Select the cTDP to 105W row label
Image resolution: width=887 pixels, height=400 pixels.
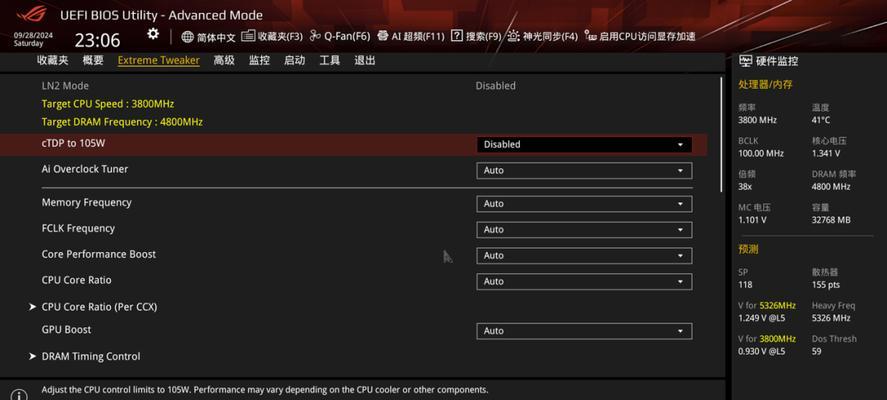(74, 143)
